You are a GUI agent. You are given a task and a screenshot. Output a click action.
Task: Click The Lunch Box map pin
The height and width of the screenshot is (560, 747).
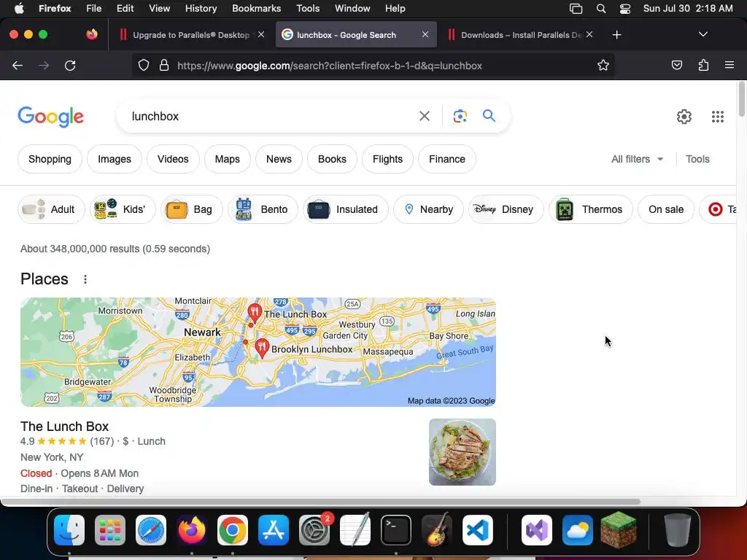pos(255,312)
